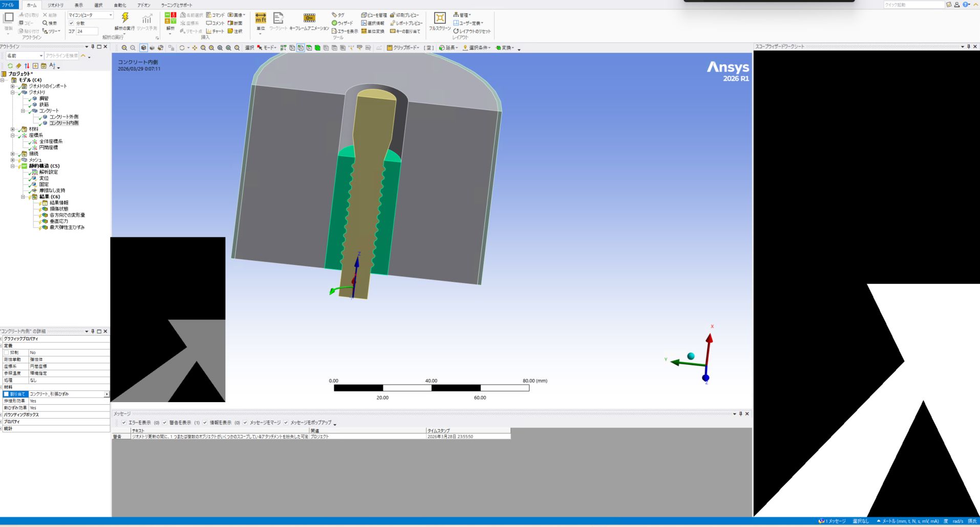Toggle the 分散 checkbox
This screenshot has width=980, height=527.
pos(71,24)
